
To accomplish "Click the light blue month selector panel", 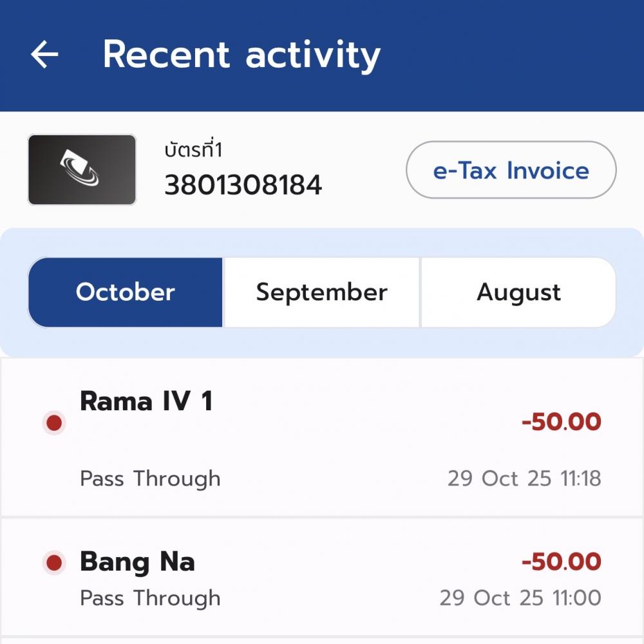I will pos(322,242).
